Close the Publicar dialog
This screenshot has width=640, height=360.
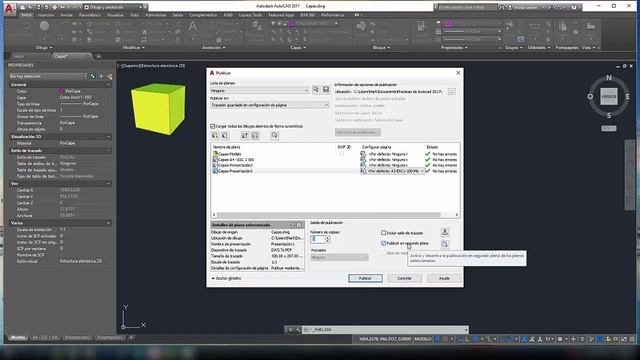click(x=458, y=73)
